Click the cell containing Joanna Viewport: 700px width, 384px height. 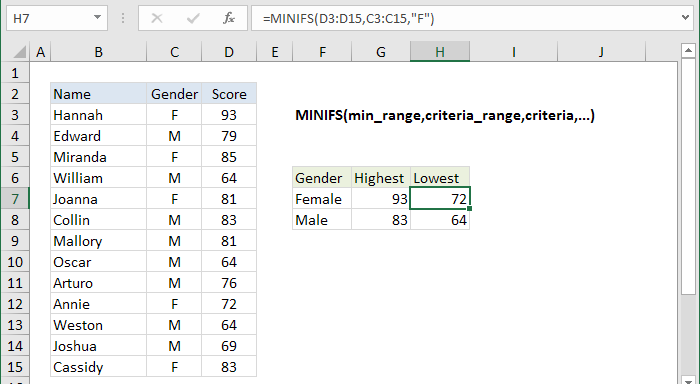click(x=99, y=199)
